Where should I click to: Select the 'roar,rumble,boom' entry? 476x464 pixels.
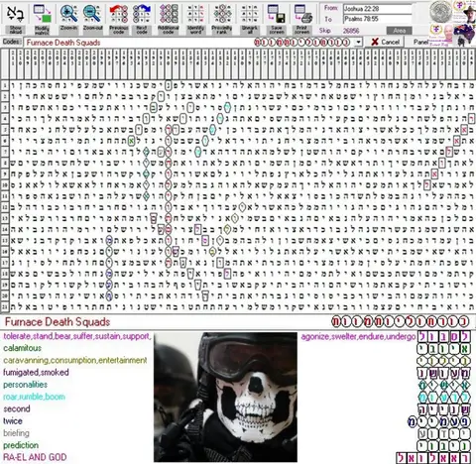(34, 397)
